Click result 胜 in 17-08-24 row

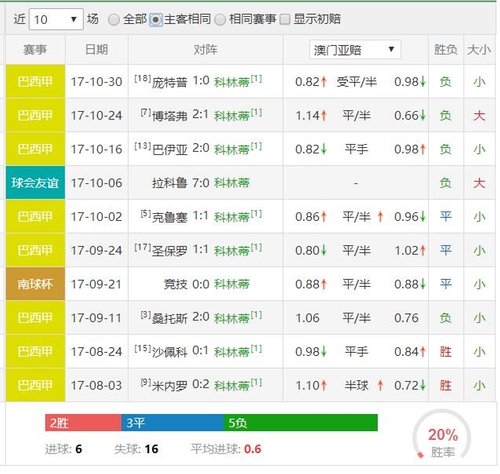click(445, 352)
